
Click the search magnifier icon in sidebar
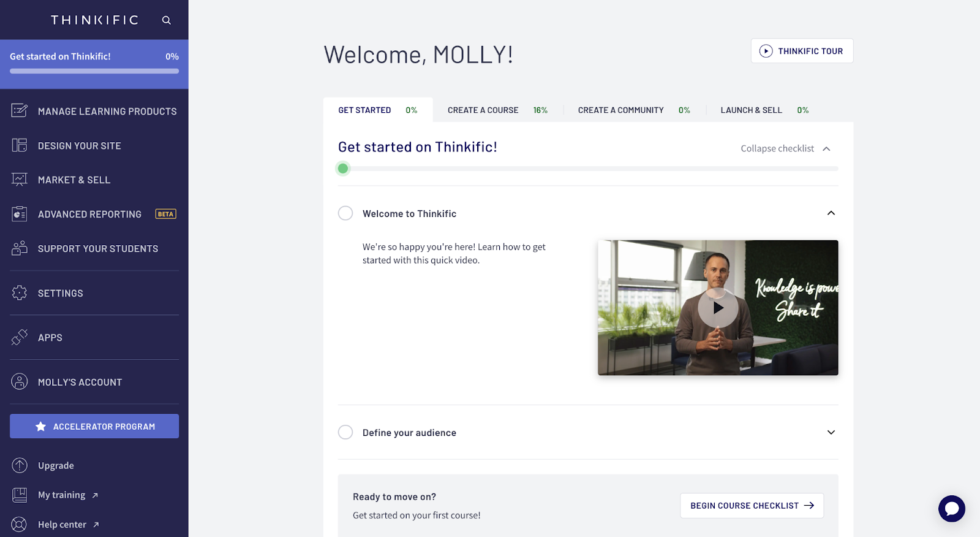pos(166,20)
